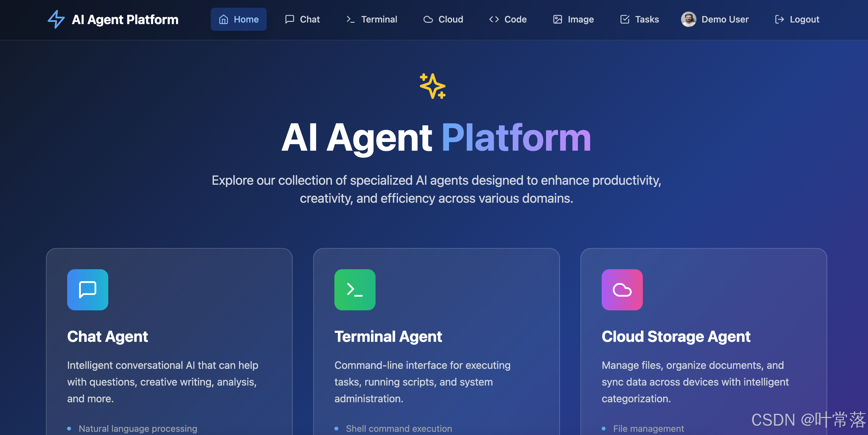
Task: Open the Chat navigation tab
Action: (x=302, y=19)
